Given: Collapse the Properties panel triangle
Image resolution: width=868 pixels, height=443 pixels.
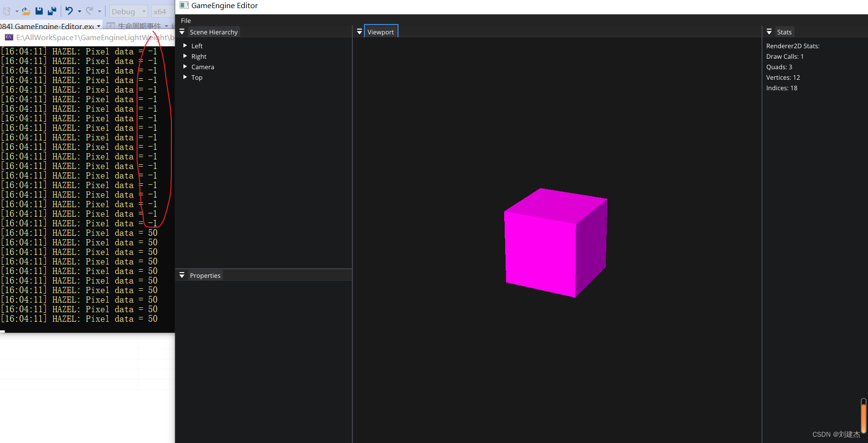Looking at the screenshot, I should (182, 275).
